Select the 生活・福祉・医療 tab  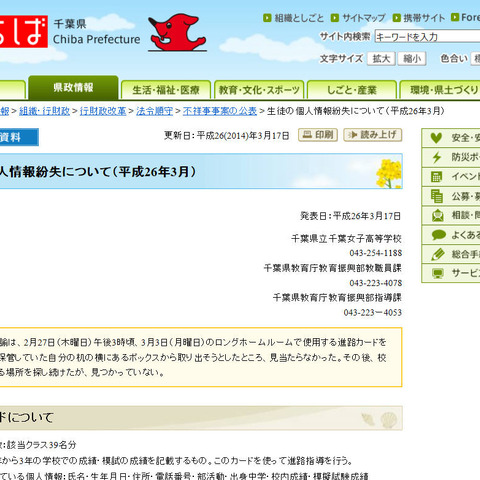166,90
